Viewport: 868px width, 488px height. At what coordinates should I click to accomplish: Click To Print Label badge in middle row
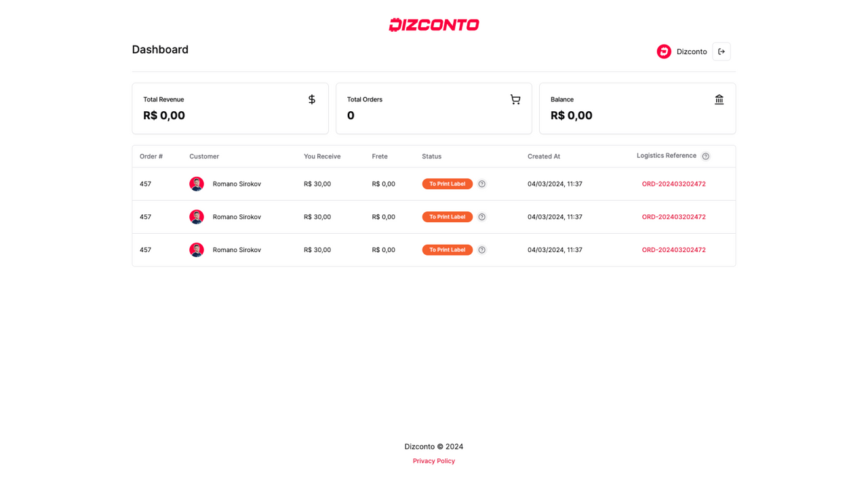pyautogui.click(x=448, y=217)
